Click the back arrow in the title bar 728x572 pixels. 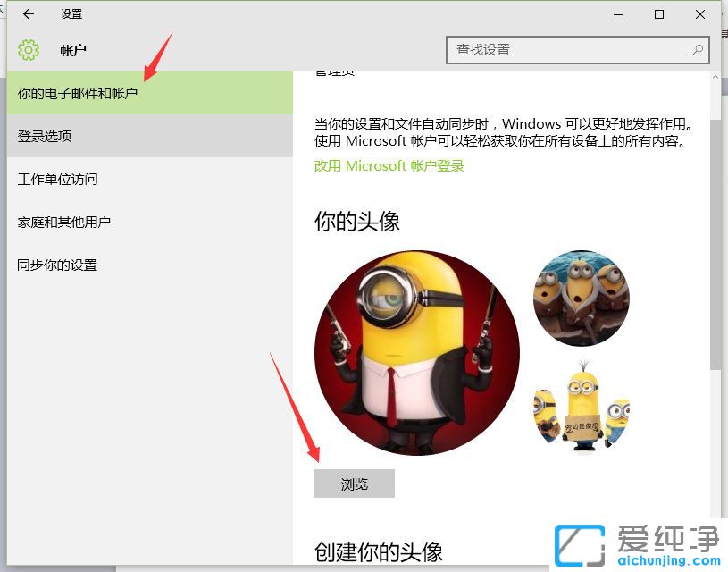[27, 14]
